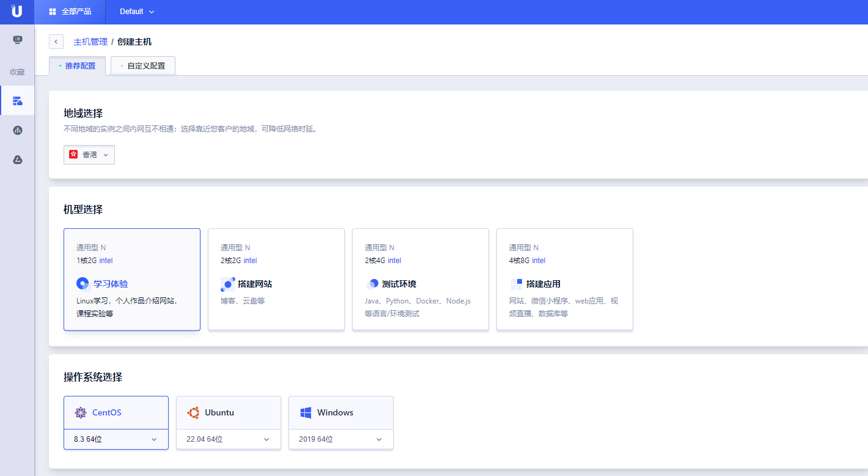Click the cloud disk icon in the sidebar

tap(17, 159)
